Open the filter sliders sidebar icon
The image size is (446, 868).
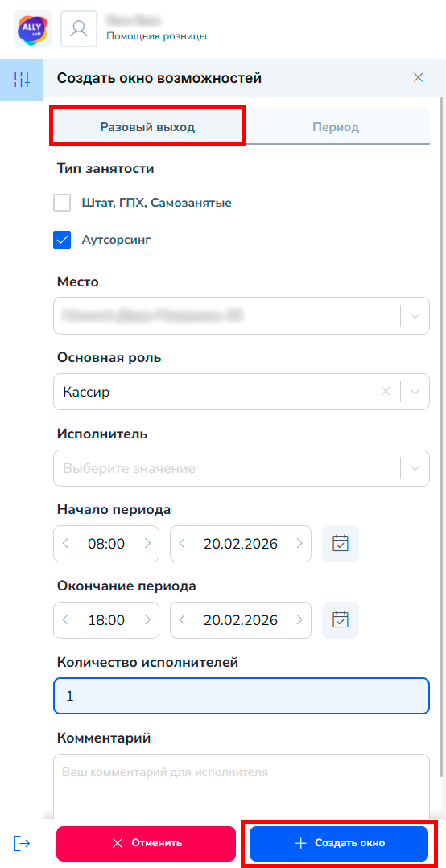point(21,79)
